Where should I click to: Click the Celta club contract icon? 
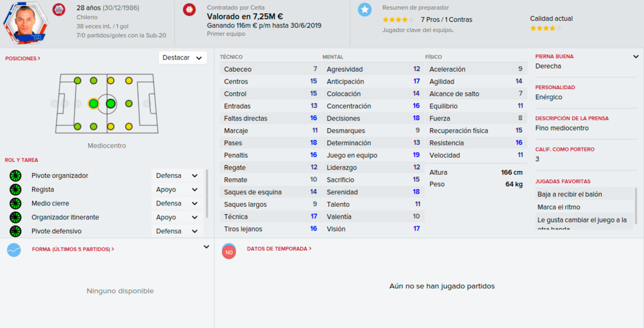pos(189,9)
